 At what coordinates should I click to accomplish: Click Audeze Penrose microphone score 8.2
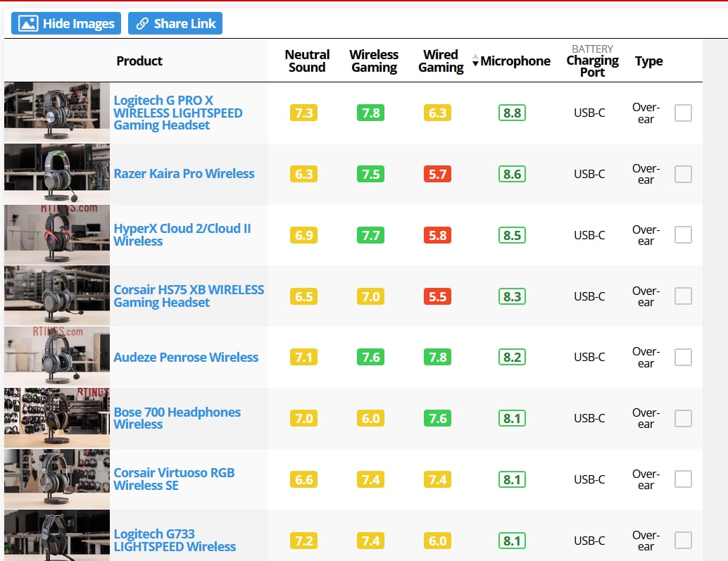512,358
